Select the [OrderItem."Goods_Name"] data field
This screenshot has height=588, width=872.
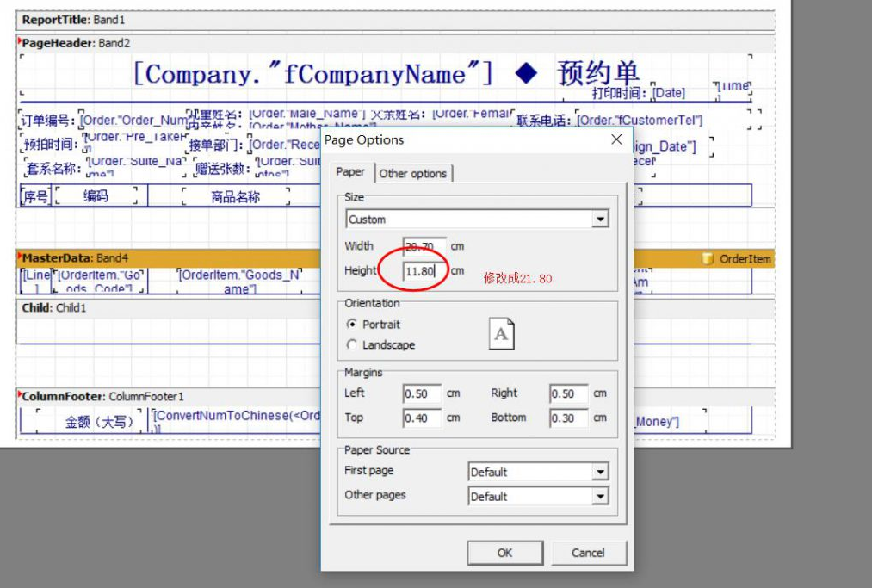pos(239,282)
